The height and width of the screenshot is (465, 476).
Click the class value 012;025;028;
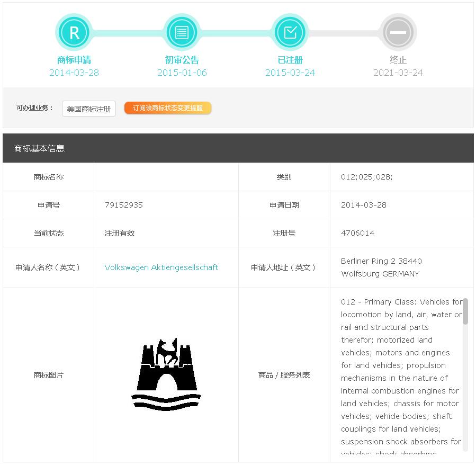(367, 177)
